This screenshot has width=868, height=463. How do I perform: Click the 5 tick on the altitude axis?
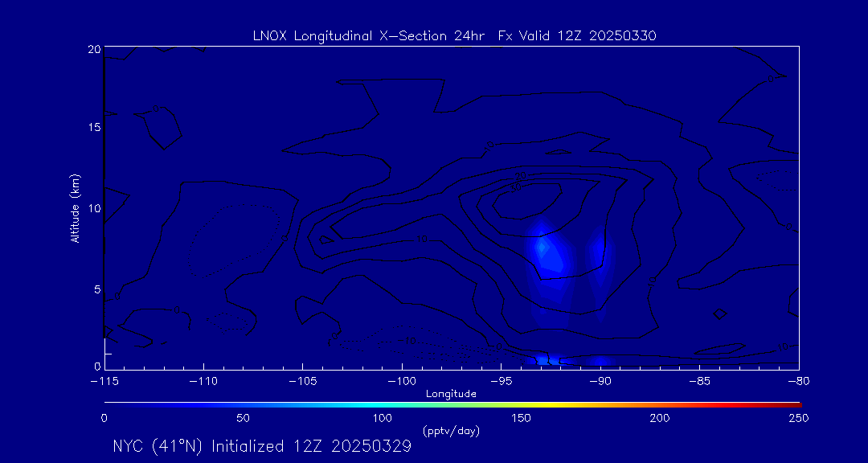tap(97, 289)
